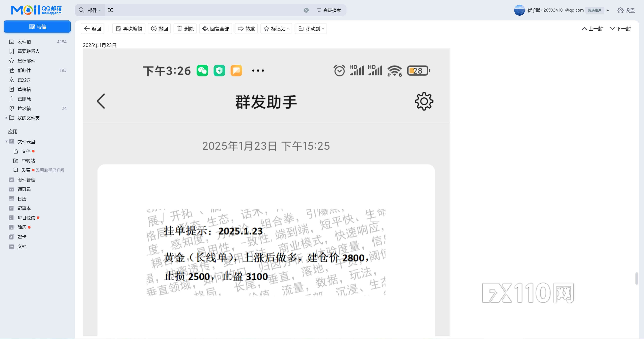Open 星标邮件 starred mail
The height and width of the screenshot is (339, 644).
point(38,61)
